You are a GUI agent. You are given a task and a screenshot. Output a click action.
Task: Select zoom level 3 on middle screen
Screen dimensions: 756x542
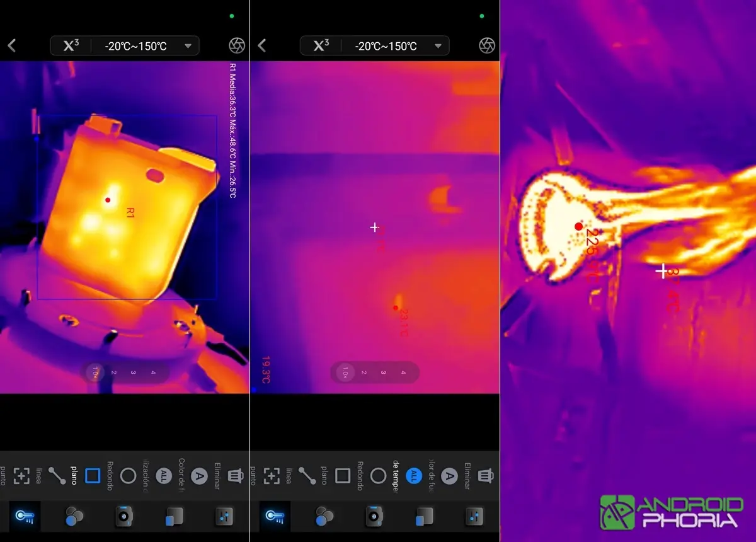382,372
